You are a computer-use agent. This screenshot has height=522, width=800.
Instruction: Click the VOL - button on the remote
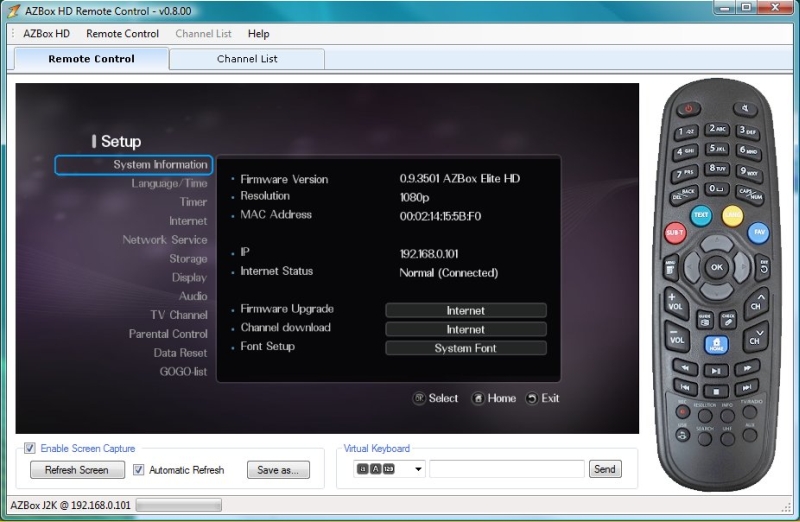[678, 337]
